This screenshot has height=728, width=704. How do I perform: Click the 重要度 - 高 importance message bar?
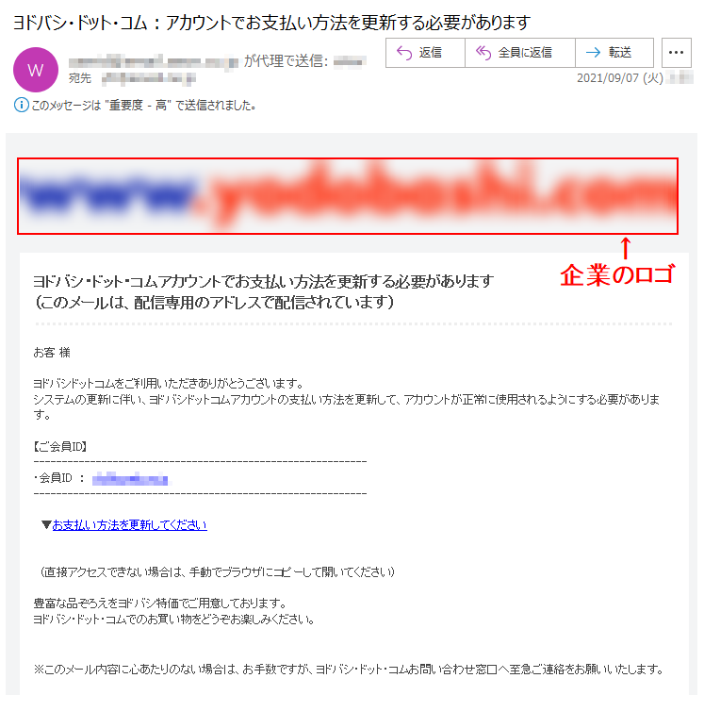135,106
